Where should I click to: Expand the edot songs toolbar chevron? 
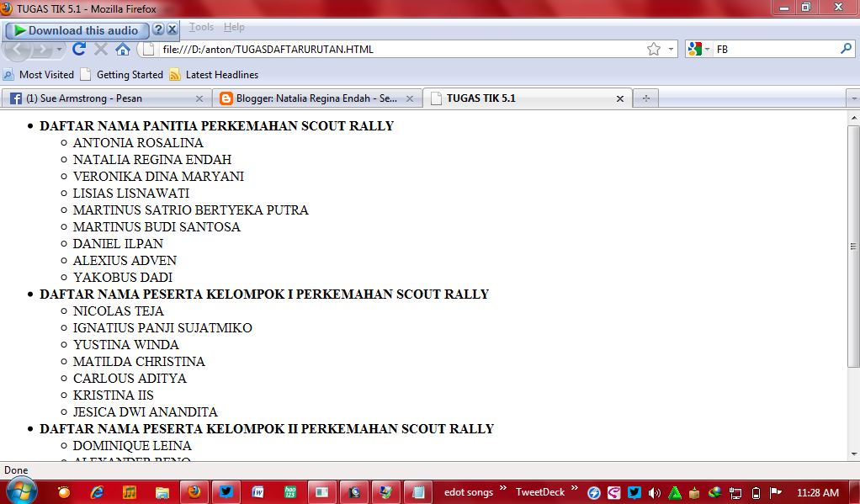503,487
